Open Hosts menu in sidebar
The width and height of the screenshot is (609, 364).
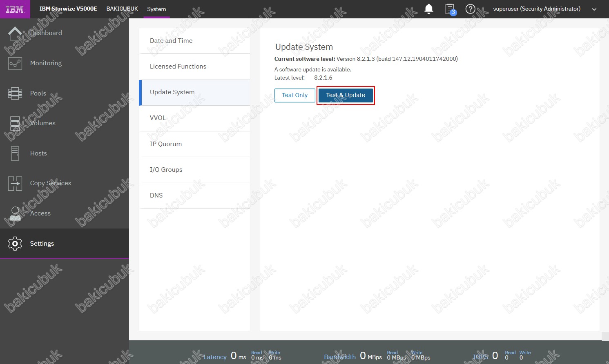(x=38, y=153)
